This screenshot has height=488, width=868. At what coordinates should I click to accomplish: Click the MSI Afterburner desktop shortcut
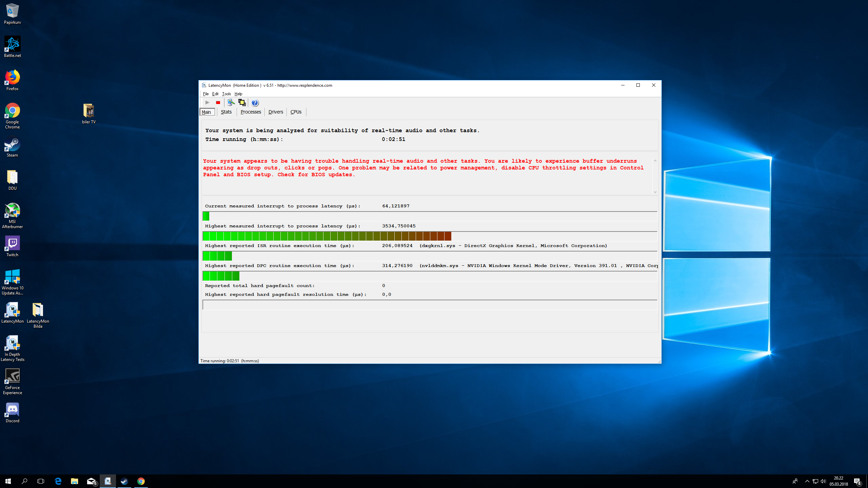coord(13,216)
